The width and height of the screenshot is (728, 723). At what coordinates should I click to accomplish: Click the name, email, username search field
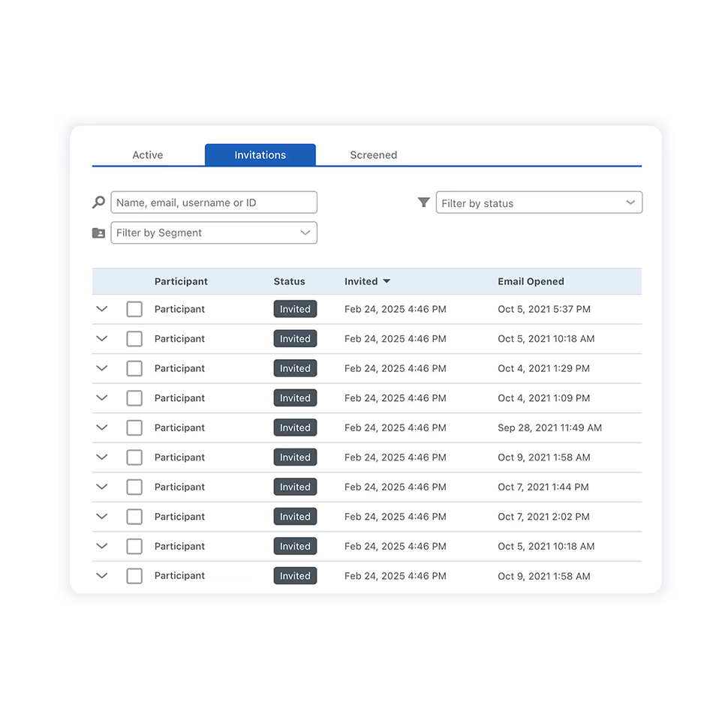tap(214, 202)
